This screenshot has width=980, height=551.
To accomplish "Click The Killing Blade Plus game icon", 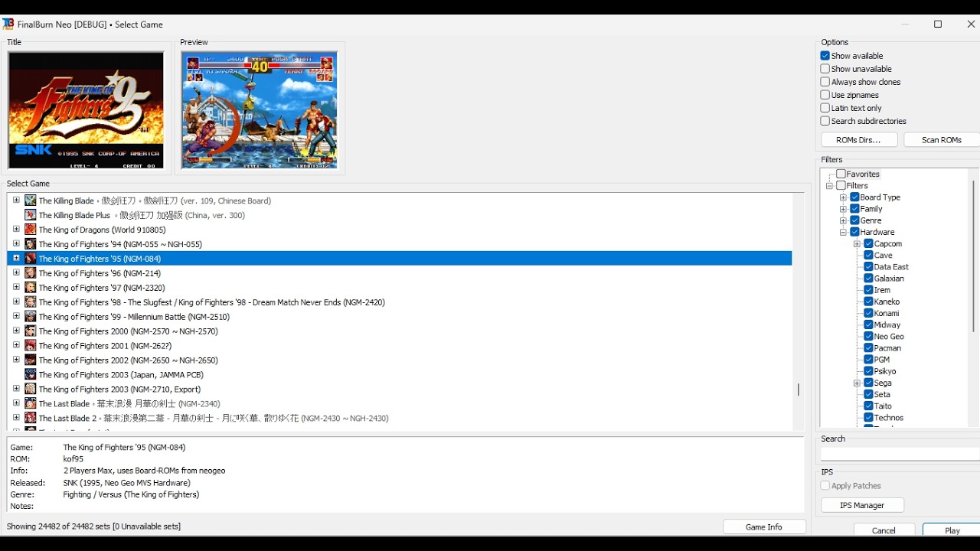I will (x=31, y=215).
